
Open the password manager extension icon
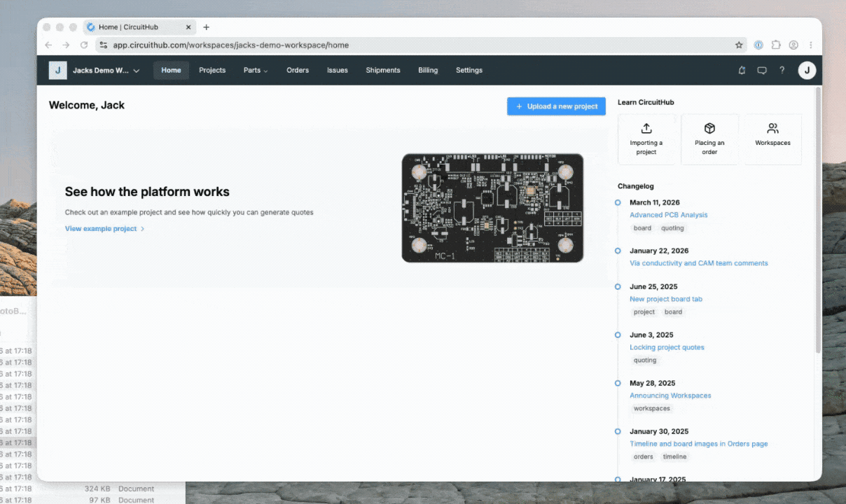(x=758, y=45)
